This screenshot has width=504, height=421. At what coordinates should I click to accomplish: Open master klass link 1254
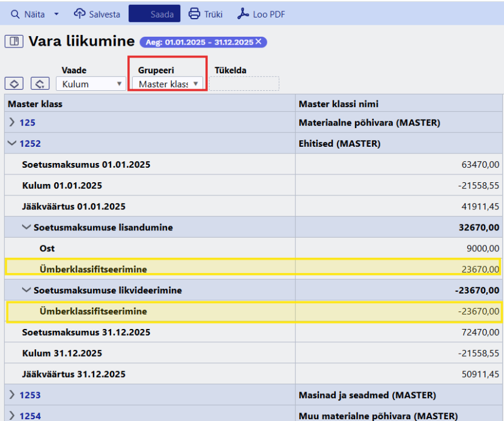pyautogui.click(x=30, y=416)
